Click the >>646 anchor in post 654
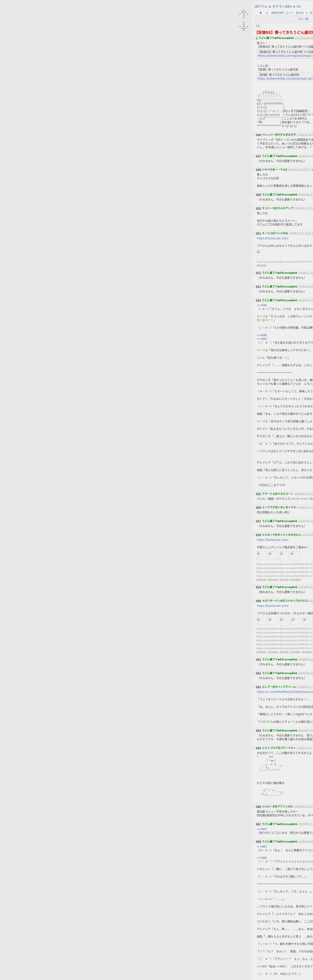The height and width of the screenshot is (980, 313). [x=262, y=305]
